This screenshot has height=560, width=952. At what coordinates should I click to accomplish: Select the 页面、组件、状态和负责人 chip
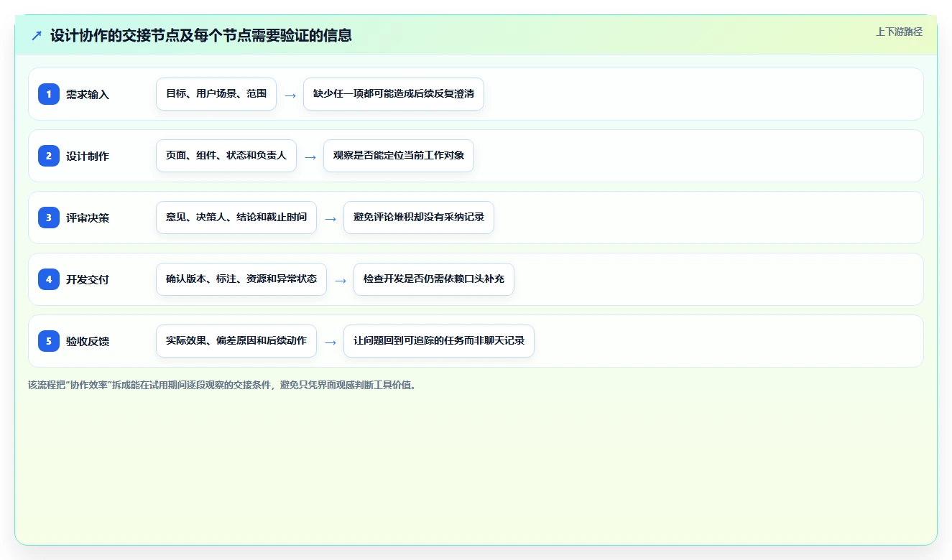[x=226, y=156]
